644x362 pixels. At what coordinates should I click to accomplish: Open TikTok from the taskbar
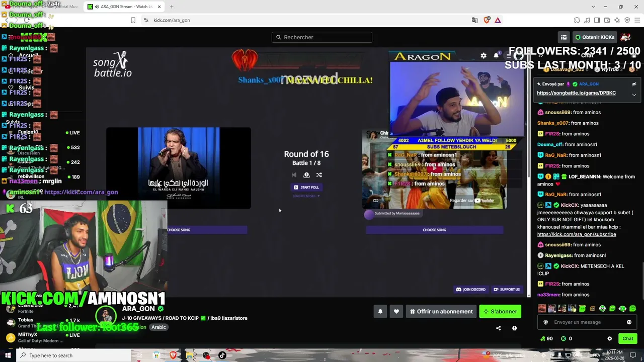(222, 355)
